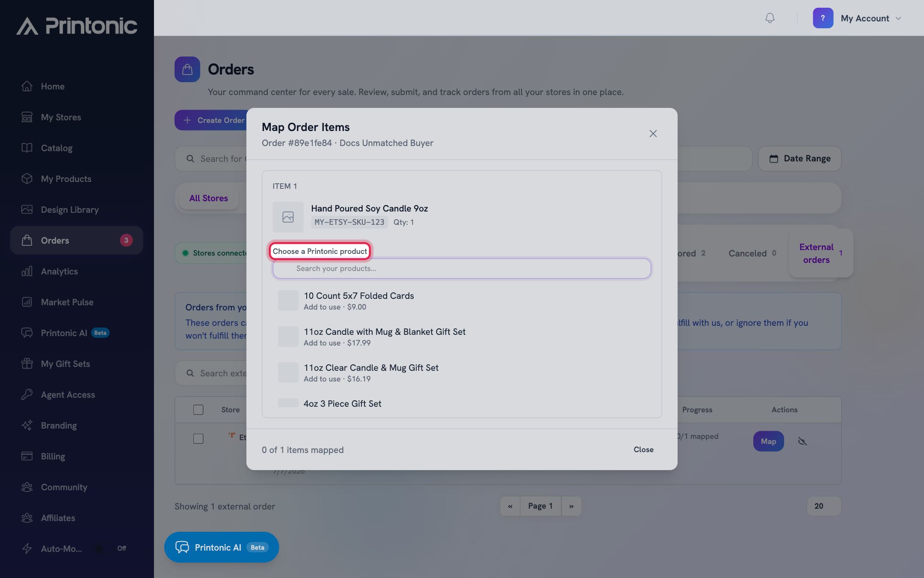
Task: Tick the Etsy order row checkbox
Action: [198, 438]
